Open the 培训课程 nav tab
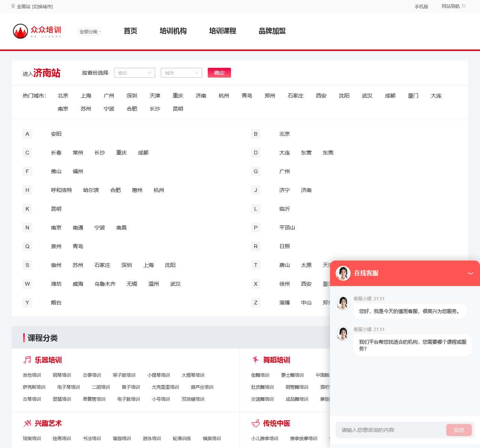Image resolution: width=480 pixels, height=448 pixels. pos(222,31)
